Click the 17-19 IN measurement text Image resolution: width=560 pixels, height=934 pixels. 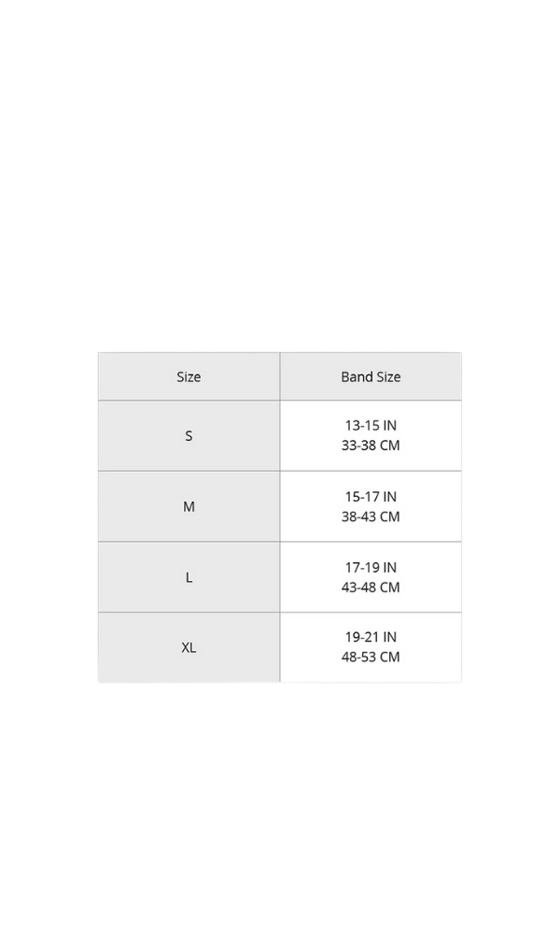point(371,567)
